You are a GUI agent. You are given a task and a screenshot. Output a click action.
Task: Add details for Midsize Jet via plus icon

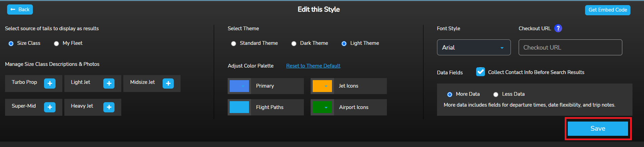pos(168,84)
